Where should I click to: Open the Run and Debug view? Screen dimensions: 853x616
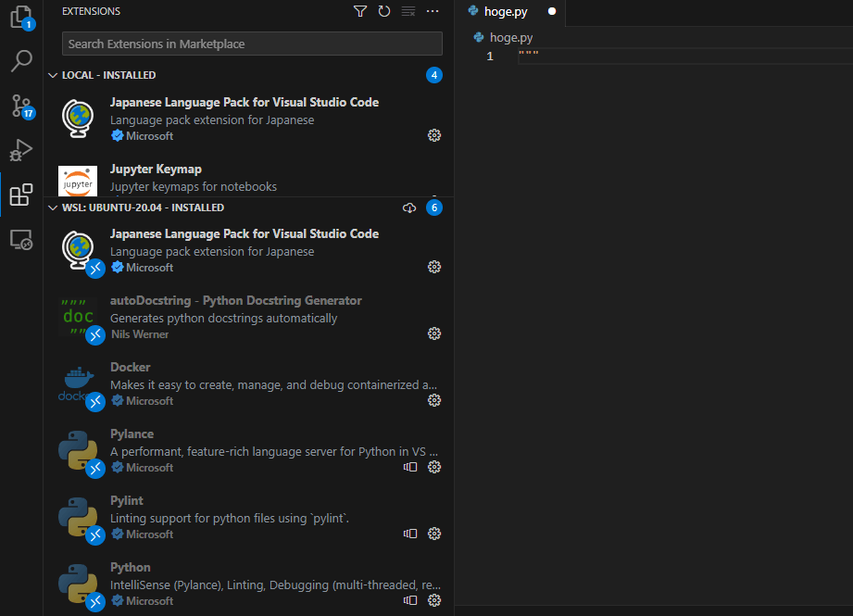click(21, 150)
